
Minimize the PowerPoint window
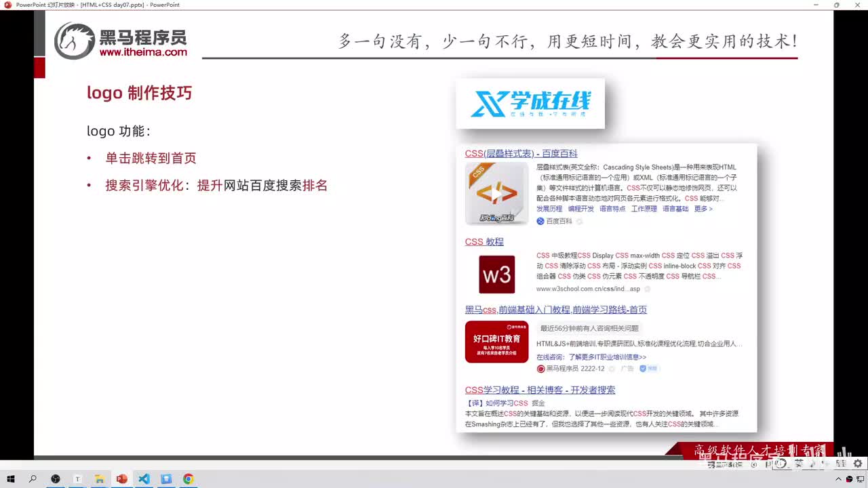click(x=817, y=5)
